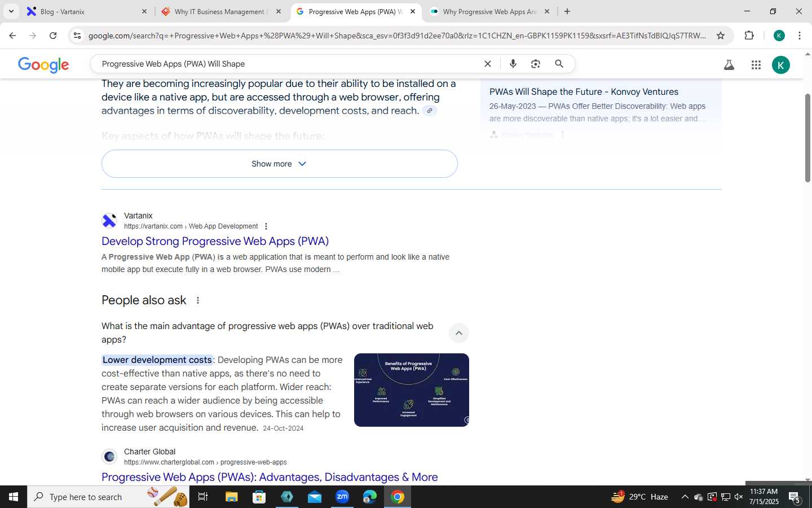Screen dimensions: 812x508
Task: Open the Extensions puzzle icon
Action: [749, 36]
